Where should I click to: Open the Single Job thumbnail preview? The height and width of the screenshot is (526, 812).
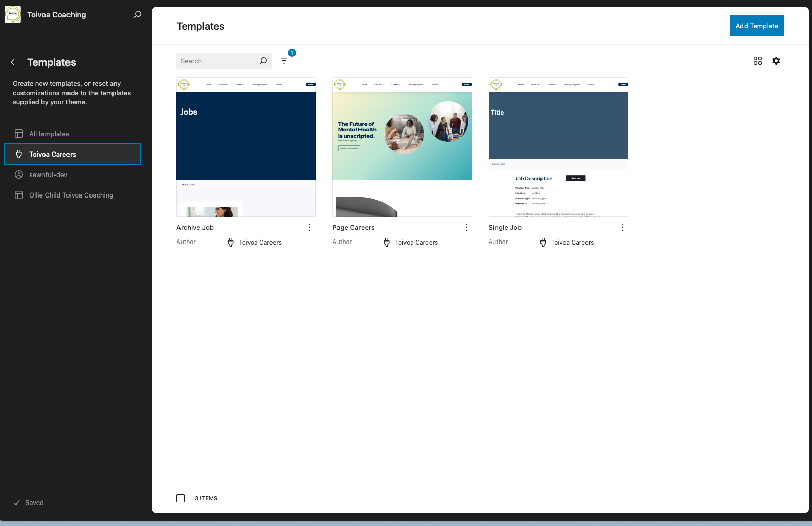[x=558, y=147]
